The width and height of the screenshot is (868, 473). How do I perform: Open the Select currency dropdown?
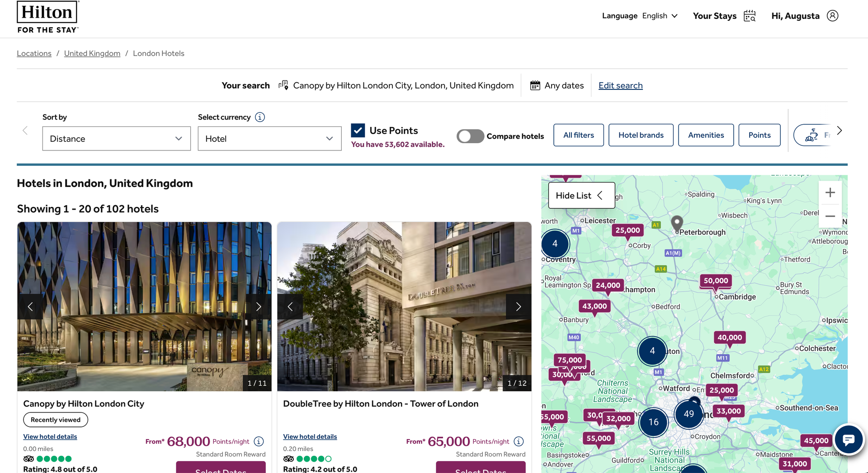click(x=269, y=139)
